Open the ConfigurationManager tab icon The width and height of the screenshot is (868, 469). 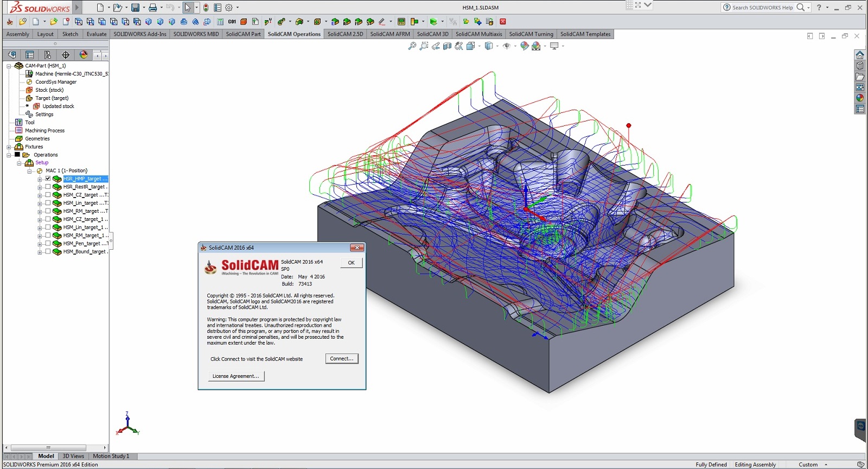pyautogui.click(x=48, y=55)
